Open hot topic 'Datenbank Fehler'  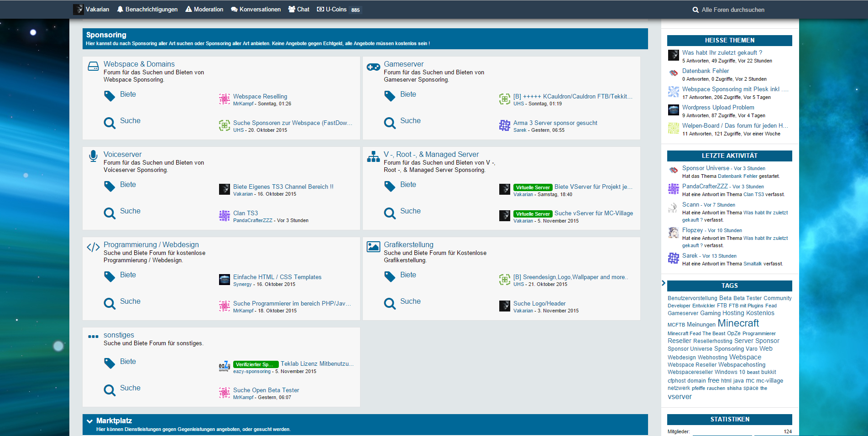click(x=705, y=71)
